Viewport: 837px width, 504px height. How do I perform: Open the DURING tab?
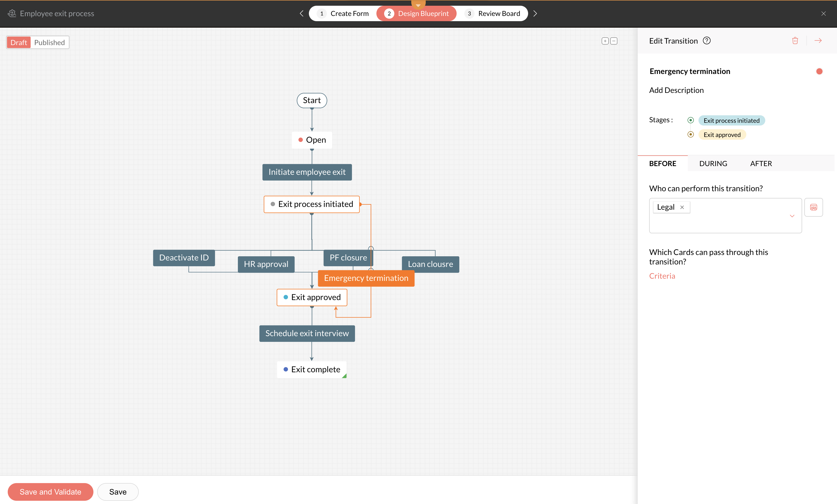coord(713,164)
